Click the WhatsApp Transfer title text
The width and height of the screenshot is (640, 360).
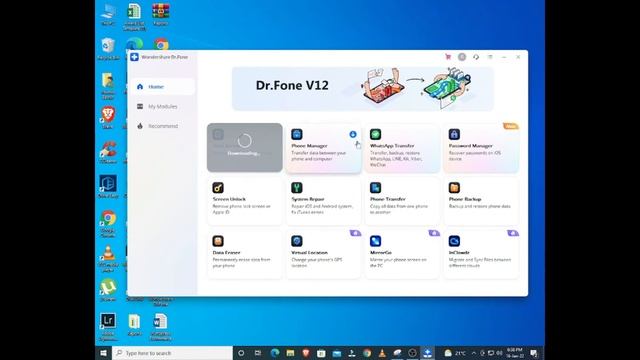click(392, 146)
